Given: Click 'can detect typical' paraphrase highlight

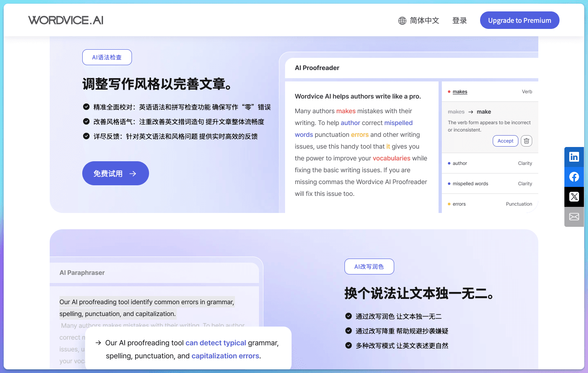Looking at the screenshot, I should [x=216, y=343].
